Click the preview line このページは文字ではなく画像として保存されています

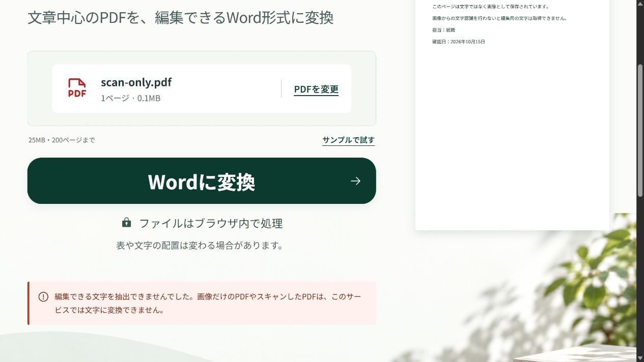pyautogui.click(x=490, y=7)
